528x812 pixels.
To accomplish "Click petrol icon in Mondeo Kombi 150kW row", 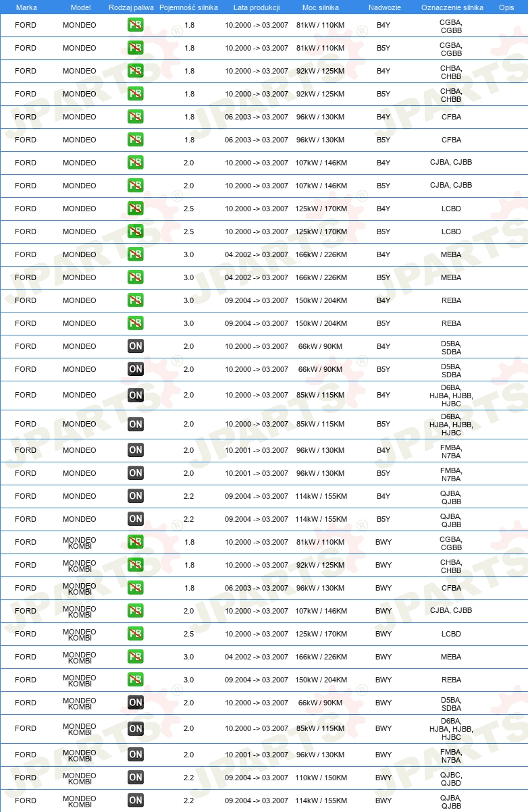I will (135, 680).
